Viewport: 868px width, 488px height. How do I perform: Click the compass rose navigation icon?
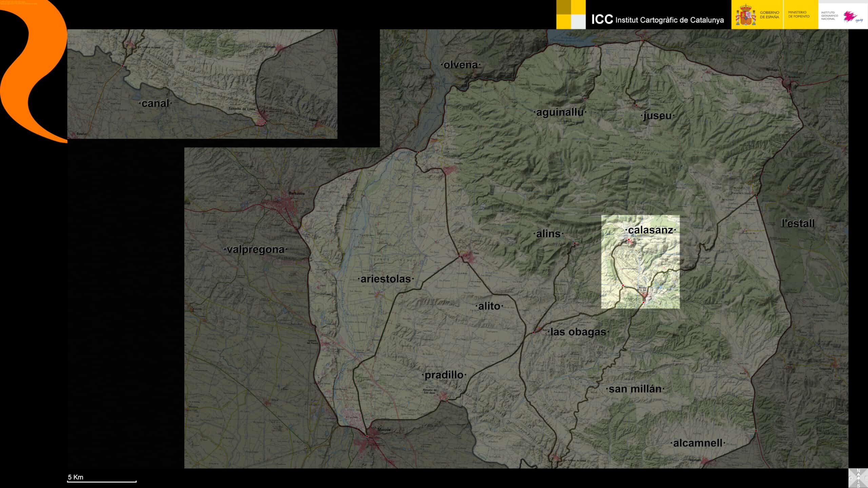[x=858, y=478]
